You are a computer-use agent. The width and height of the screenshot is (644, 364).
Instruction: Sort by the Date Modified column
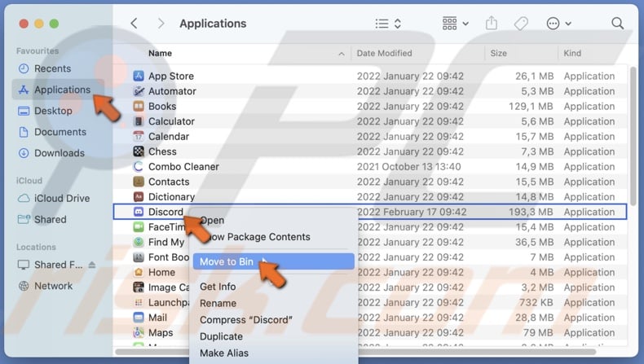385,54
